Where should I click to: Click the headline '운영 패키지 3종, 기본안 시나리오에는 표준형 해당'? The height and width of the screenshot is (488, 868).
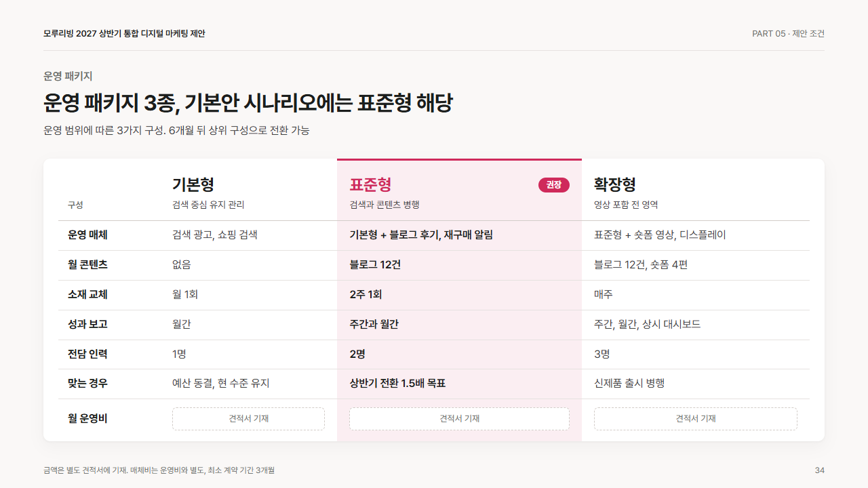tap(248, 103)
